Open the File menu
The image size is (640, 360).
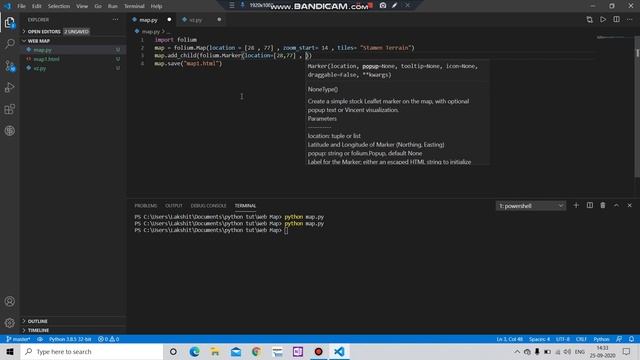pos(21,6)
